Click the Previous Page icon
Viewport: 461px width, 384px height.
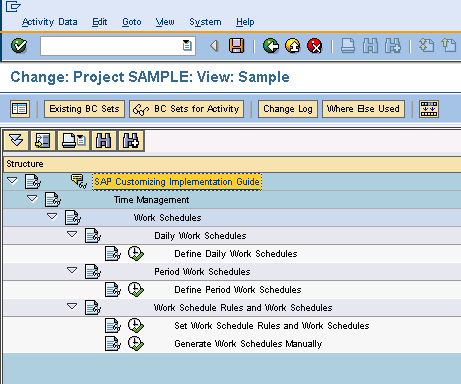(448, 45)
